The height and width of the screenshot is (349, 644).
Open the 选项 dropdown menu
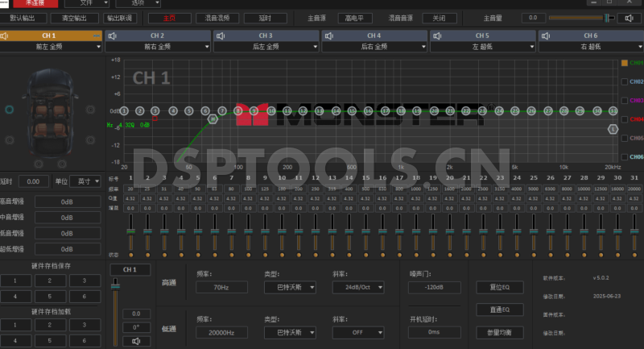pos(138,3)
